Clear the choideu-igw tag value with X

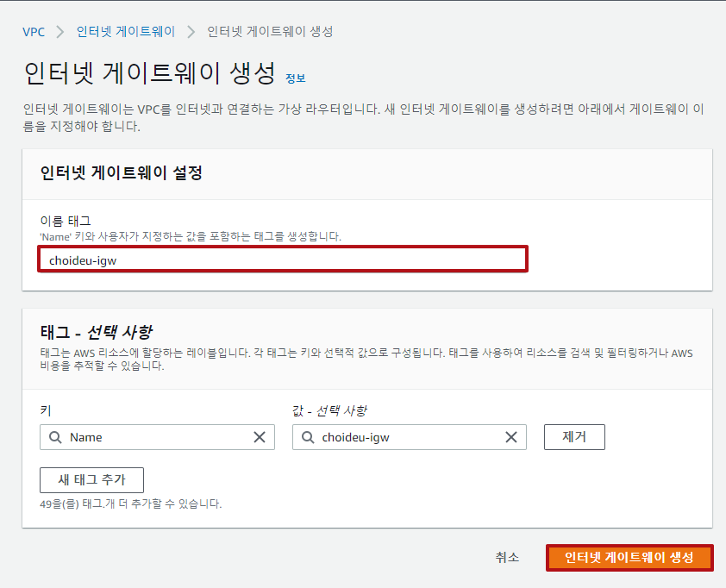tap(511, 437)
